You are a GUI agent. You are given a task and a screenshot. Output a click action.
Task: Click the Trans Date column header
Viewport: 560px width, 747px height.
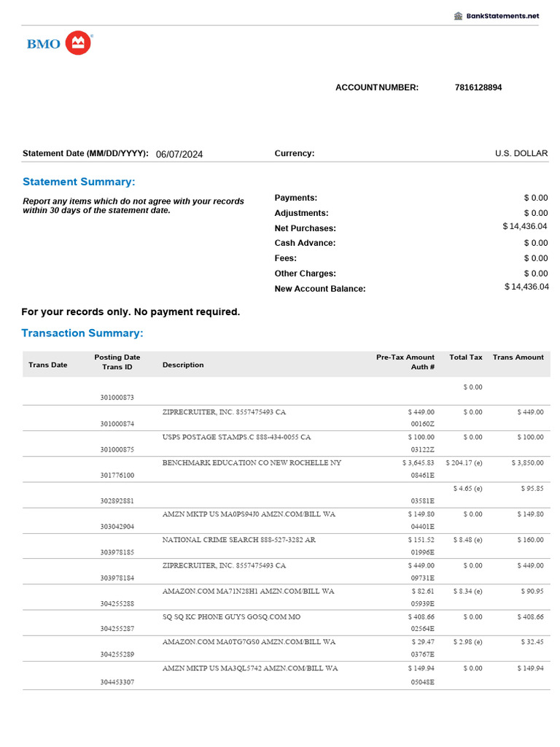click(47, 365)
